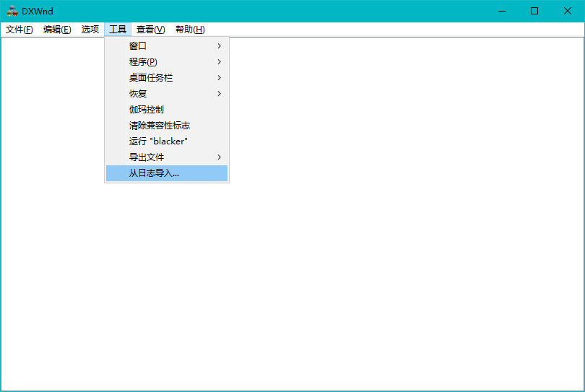Viewport: 585px width, 392px height.
Task: Choose 伽玛控制 from the menu
Action: pyautogui.click(x=167, y=110)
